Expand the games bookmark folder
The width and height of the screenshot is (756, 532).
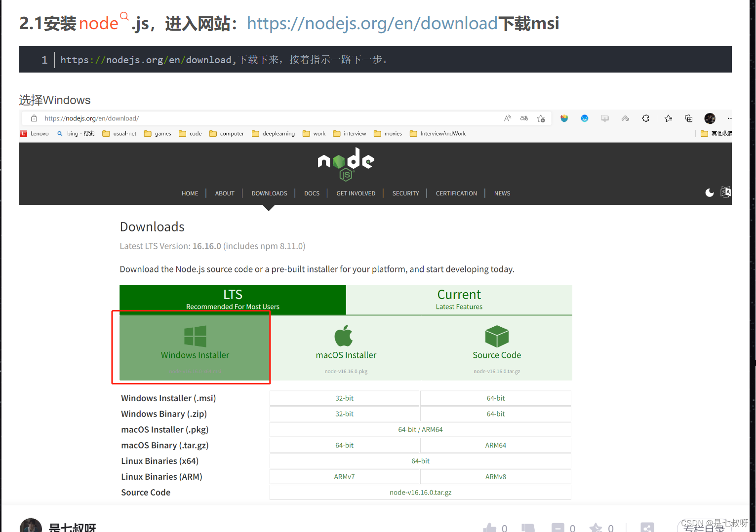pos(158,134)
